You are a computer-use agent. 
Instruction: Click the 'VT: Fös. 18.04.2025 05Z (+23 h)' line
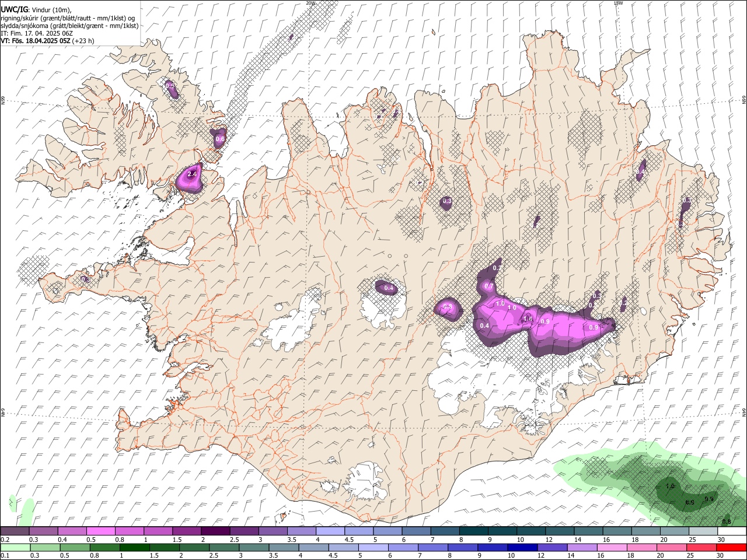tap(47, 41)
